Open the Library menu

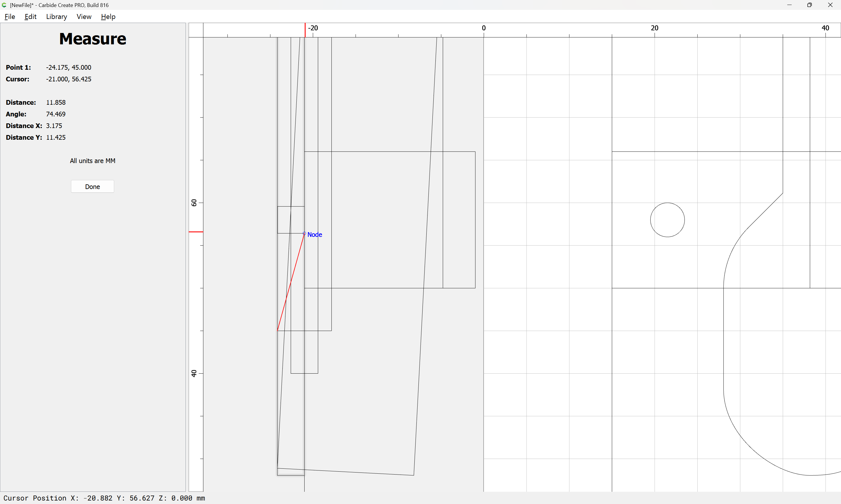click(56, 17)
